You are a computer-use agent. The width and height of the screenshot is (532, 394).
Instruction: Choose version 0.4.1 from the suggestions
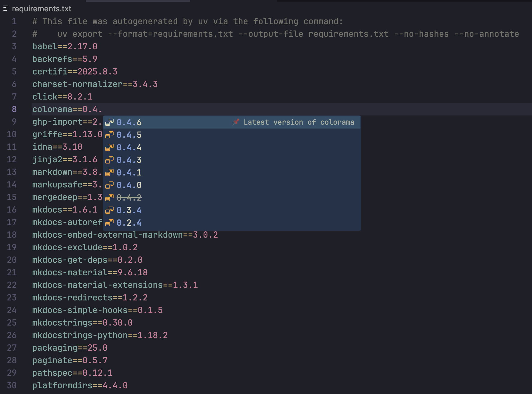(x=232, y=172)
